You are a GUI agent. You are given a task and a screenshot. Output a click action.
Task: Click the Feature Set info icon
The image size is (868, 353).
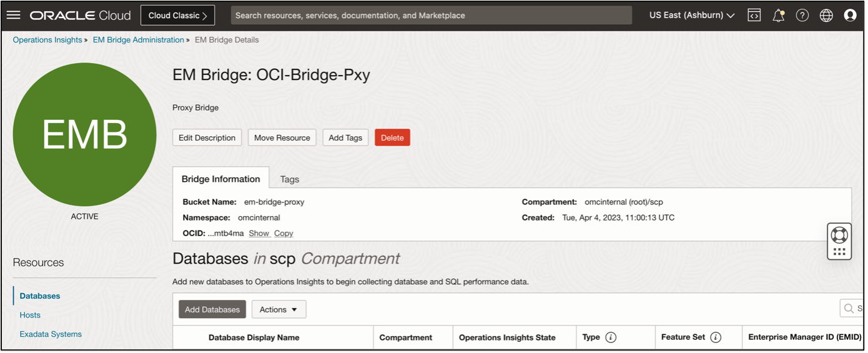[716, 337]
